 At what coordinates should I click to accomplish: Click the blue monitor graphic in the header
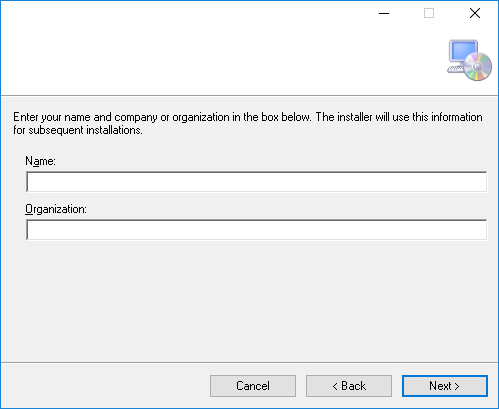tap(463, 51)
